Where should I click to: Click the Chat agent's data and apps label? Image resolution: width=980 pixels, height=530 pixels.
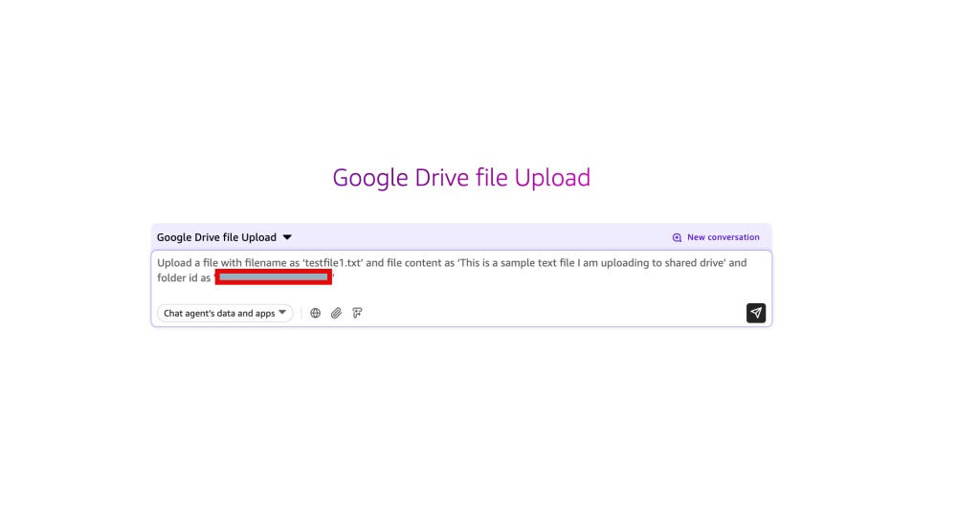(219, 313)
